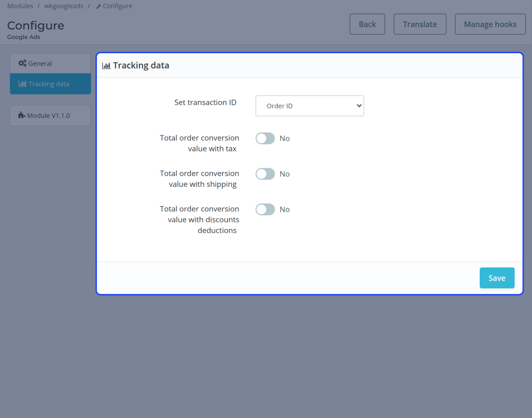
Task: Save the tracking data settings
Action: point(497,278)
